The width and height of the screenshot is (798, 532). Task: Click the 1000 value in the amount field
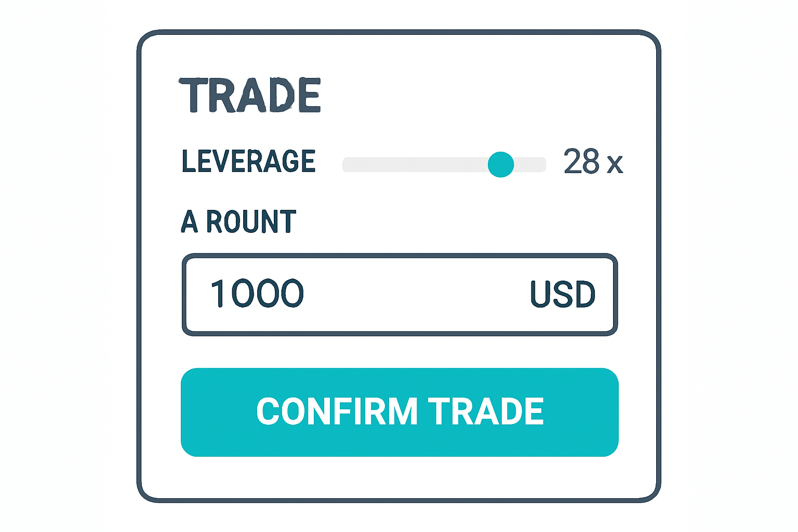pos(257,294)
